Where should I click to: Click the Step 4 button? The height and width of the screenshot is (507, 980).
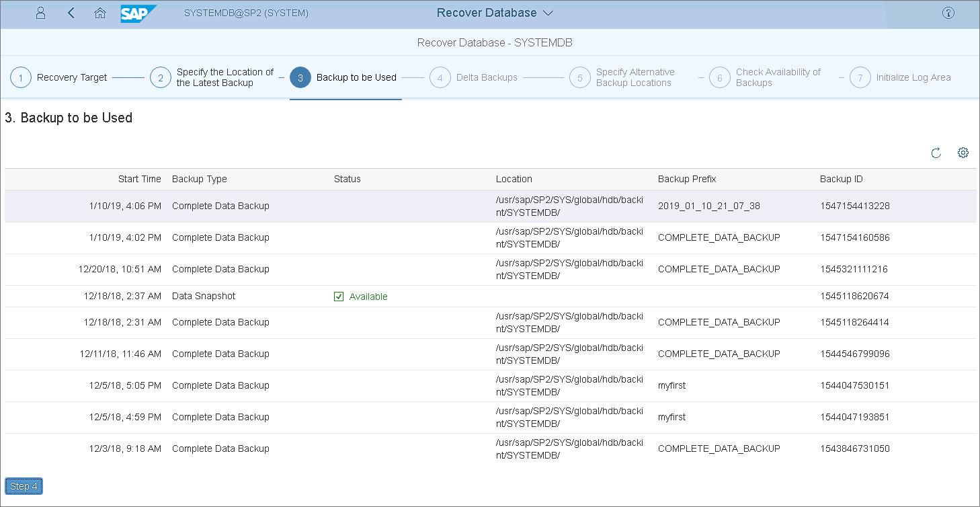(x=24, y=486)
